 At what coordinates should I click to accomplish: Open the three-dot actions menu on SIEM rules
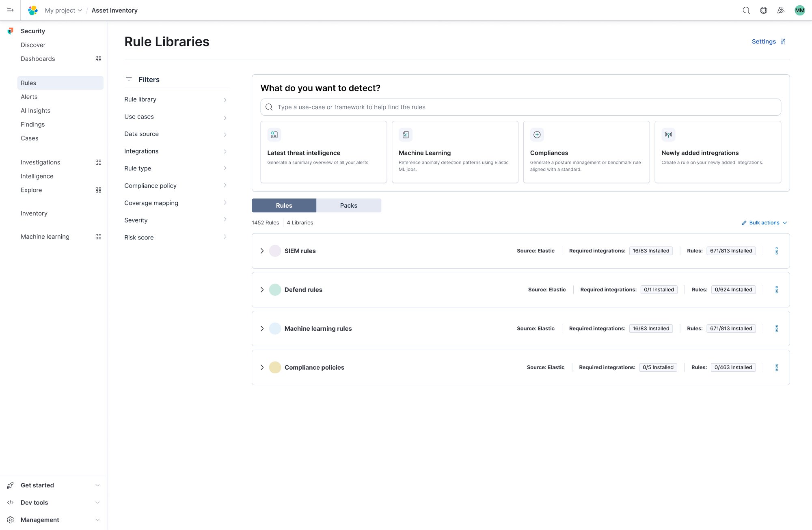click(777, 251)
